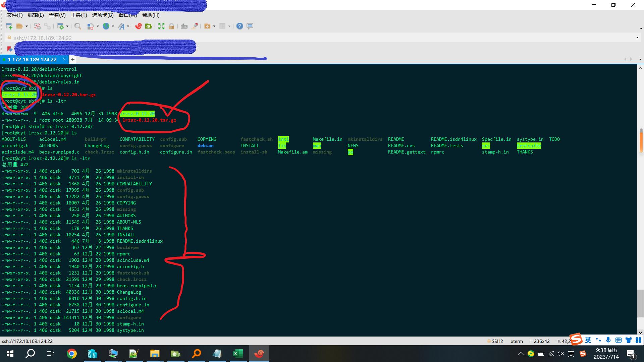The height and width of the screenshot is (362, 644).
Task: Click the keyboard mapping toolbar icon
Action: 184,26
